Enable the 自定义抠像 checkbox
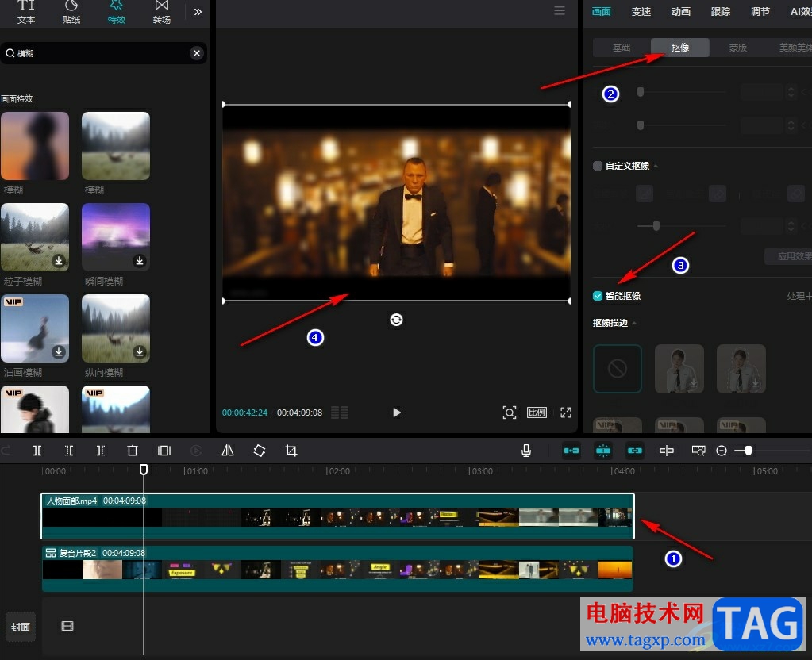This screenshot has height=660, width=812. (x=598, y=166)
